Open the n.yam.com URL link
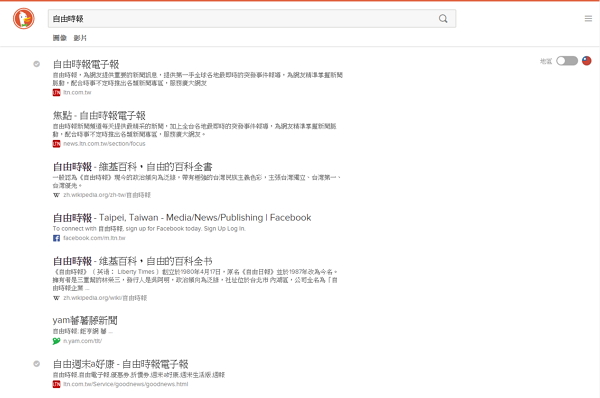This screenshot has height=398, width=600. click(82, 341)
